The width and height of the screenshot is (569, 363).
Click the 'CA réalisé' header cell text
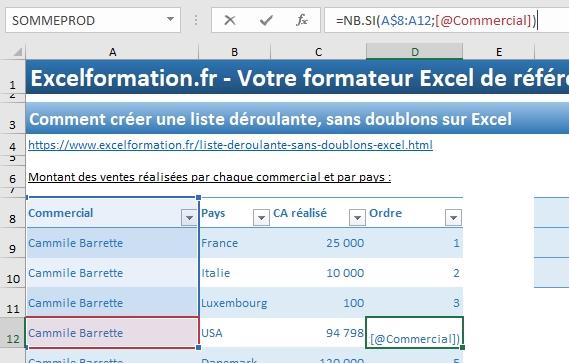[x=300, y=213]
